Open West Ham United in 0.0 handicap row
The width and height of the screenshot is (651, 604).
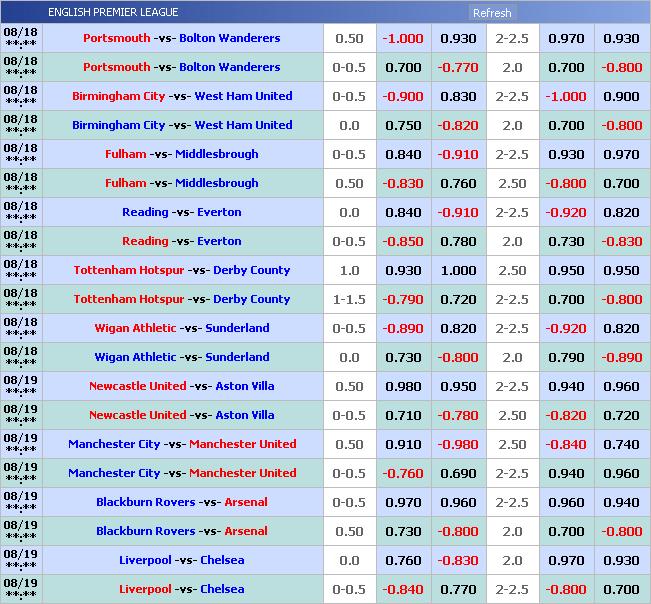click(243, 125)
